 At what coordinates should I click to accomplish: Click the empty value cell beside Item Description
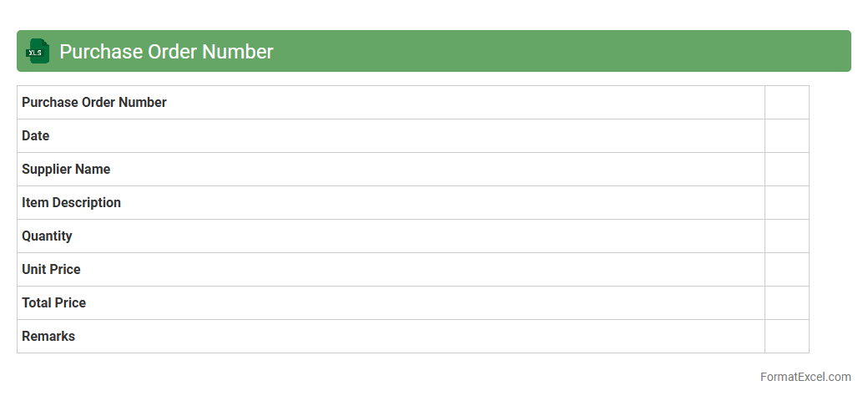point(786,202)
